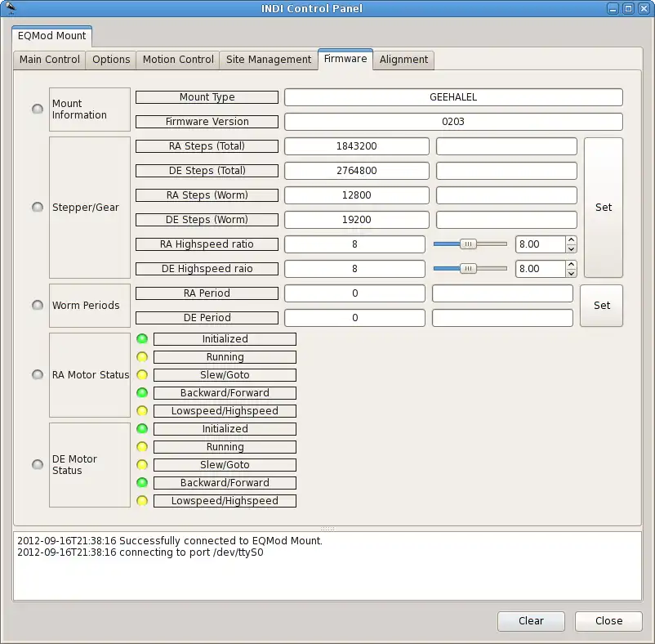Click the window menu icon in title bar

pyautogui.click(x=11, y=8)
